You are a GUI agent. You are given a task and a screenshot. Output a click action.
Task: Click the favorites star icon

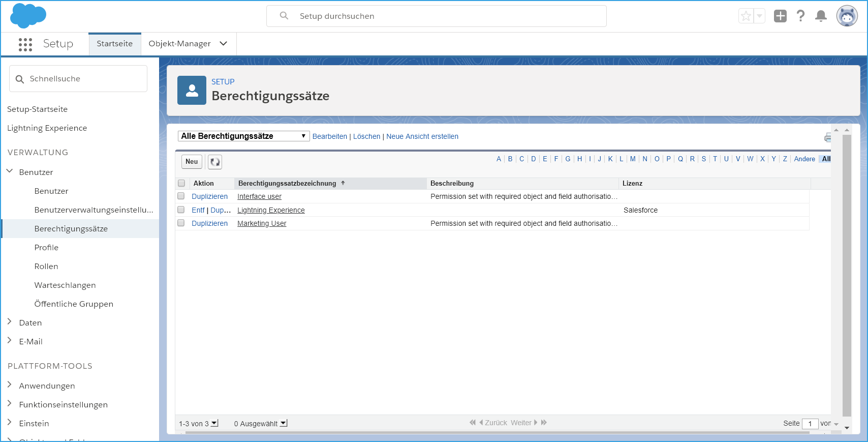(x=746, y=16)
